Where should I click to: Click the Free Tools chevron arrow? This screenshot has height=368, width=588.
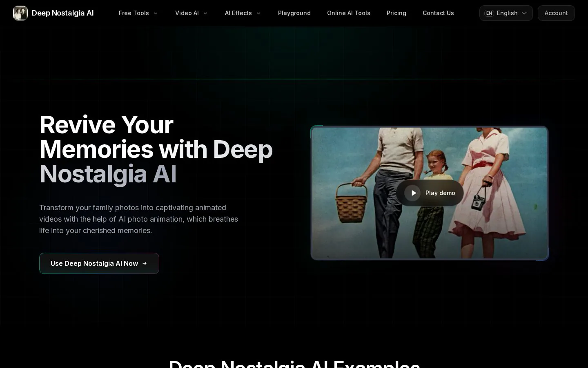156,13
